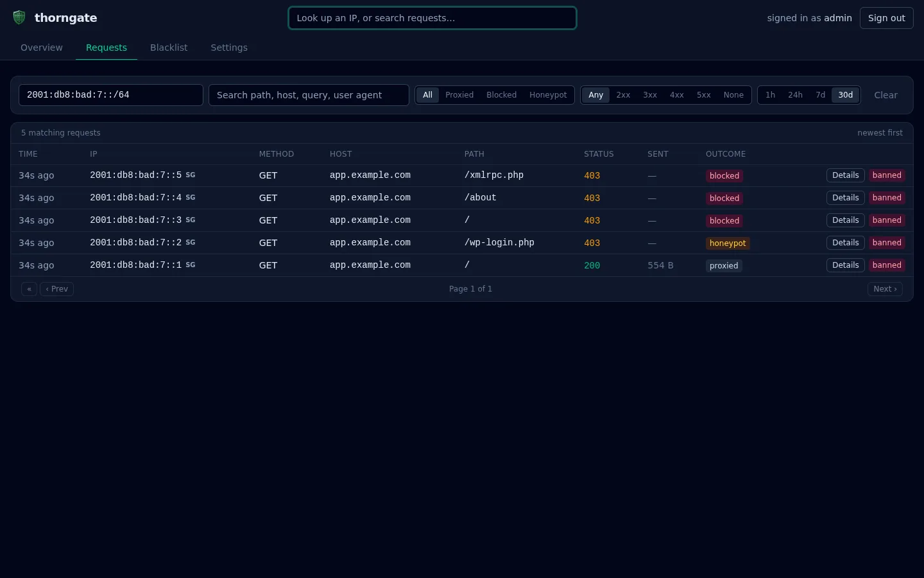924x578 pixels.
Task: Click the honeypot outcome badge
Action: click(x=728, y=243)
